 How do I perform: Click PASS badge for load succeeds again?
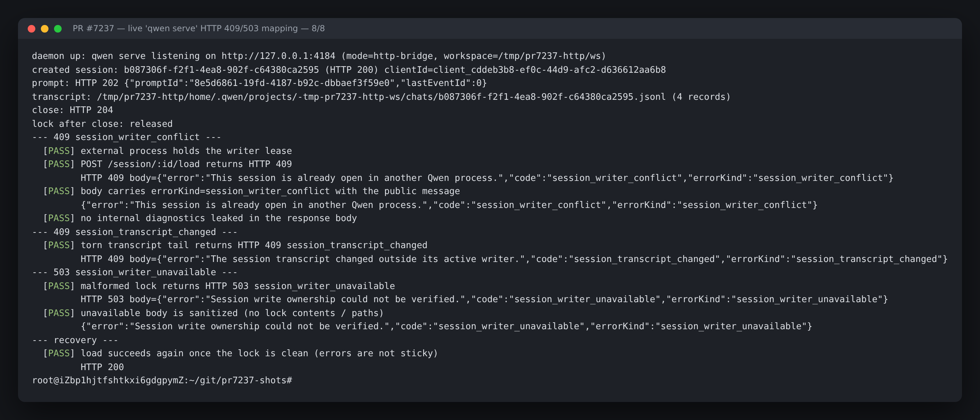[59, 353]
